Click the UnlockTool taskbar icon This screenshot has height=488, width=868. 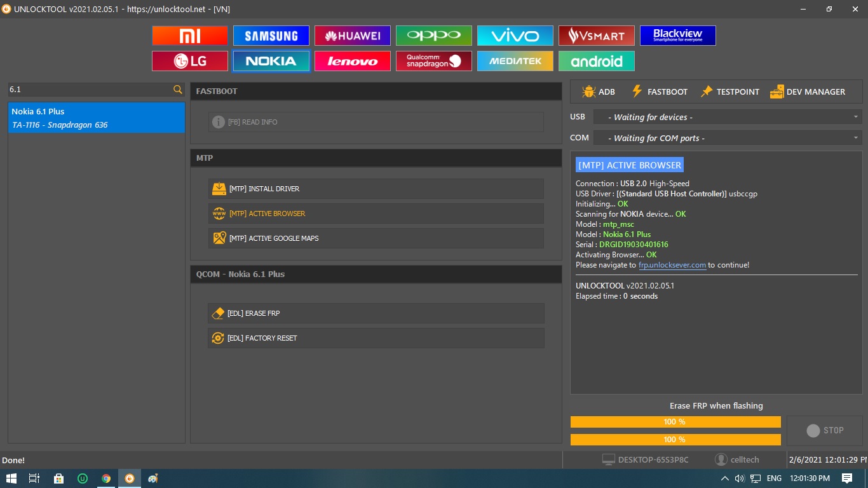tap(130, 478)
